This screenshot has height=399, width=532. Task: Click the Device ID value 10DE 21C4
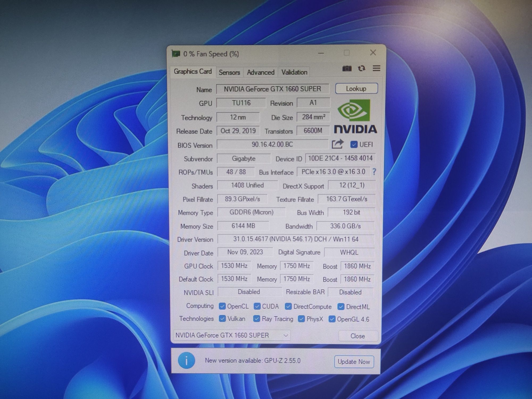pyautogui.click(x=340, y=158)
